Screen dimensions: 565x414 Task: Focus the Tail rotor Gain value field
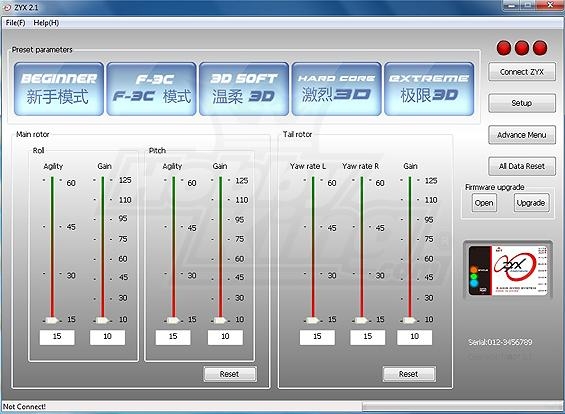tap(415, 337)
